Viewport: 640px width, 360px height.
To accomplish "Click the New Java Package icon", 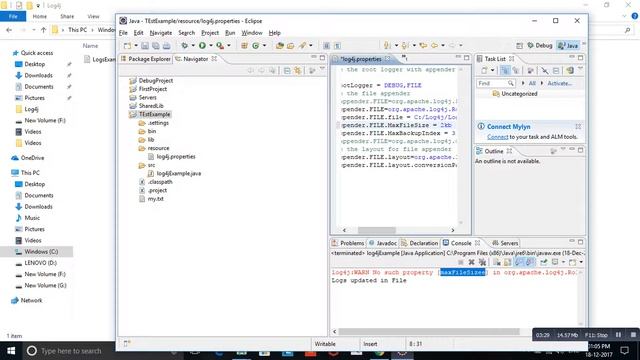I will point(244,46).
